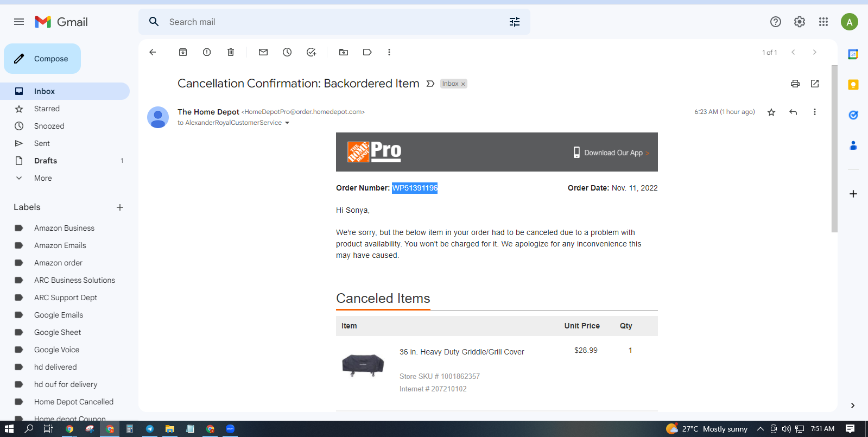Open Google Calendar side panel
Viewport: 868px width, 437px height.
tap(853, 54)
